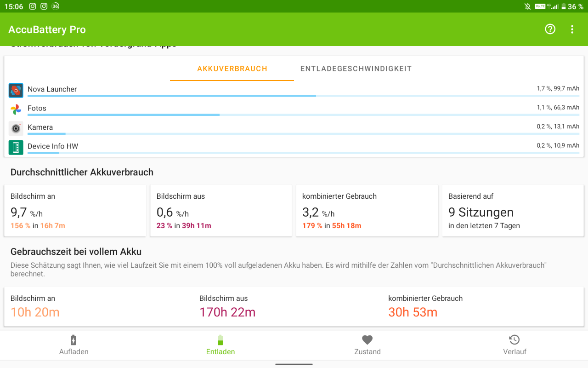Viewport: 588px width, 368px height.
Task: Open the Bildschirm an 9,7 %/h card
Action: pyautogui.click(x=75, y=211)
